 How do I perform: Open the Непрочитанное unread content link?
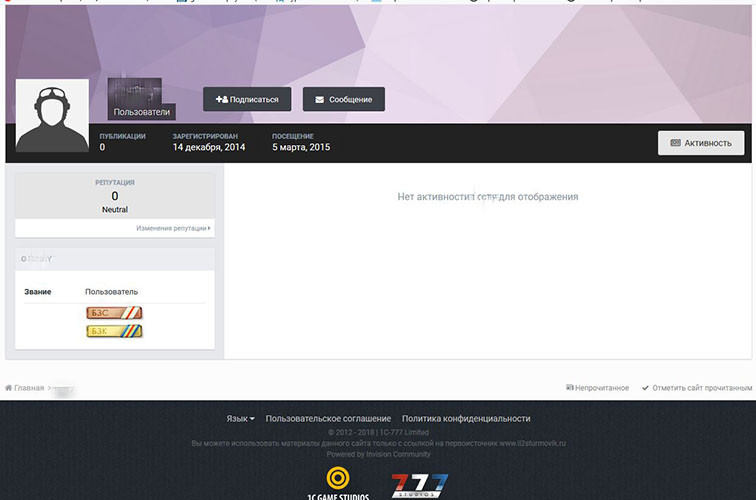tap(597, 388)
